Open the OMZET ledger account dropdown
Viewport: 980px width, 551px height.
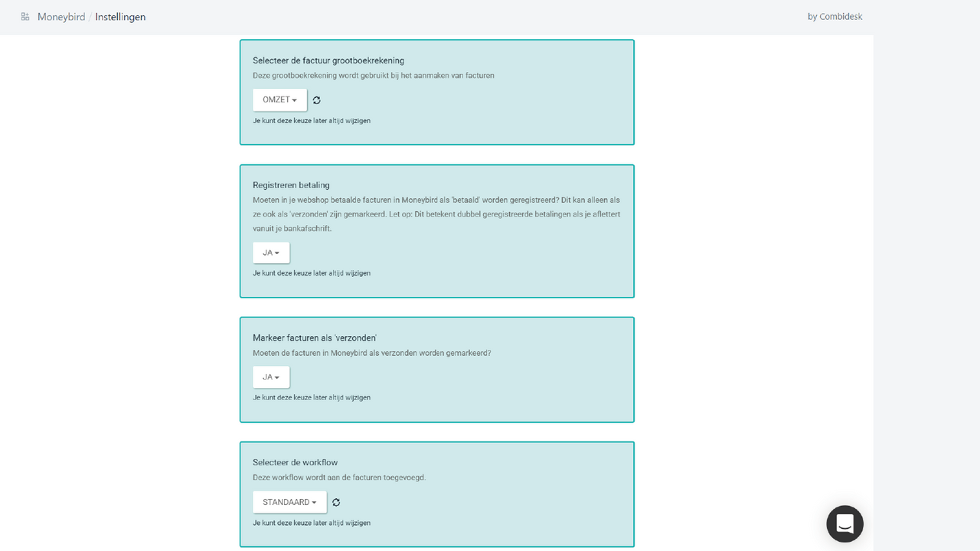[279, 99]
